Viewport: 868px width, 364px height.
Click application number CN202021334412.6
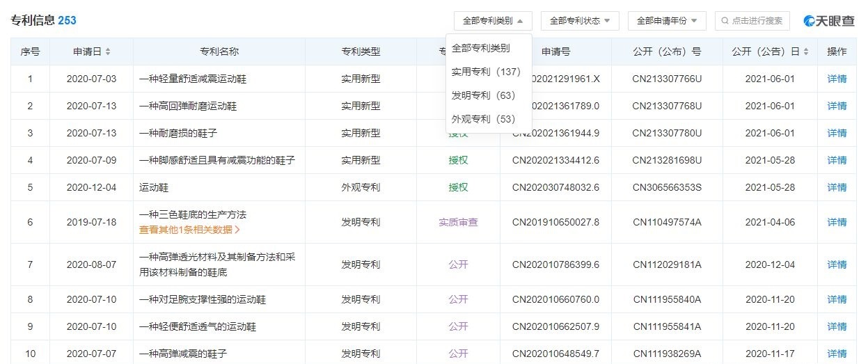pyautogui.click(x=555, y=160)
